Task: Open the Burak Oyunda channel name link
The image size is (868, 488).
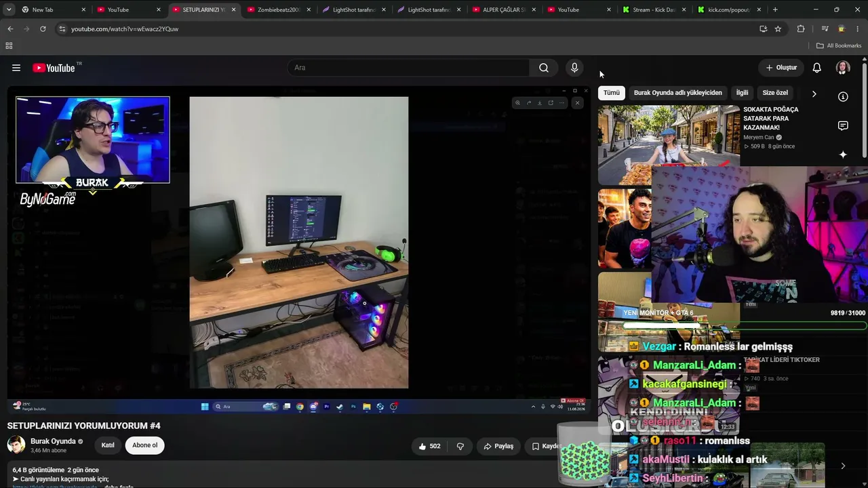Action: (54, 441)
